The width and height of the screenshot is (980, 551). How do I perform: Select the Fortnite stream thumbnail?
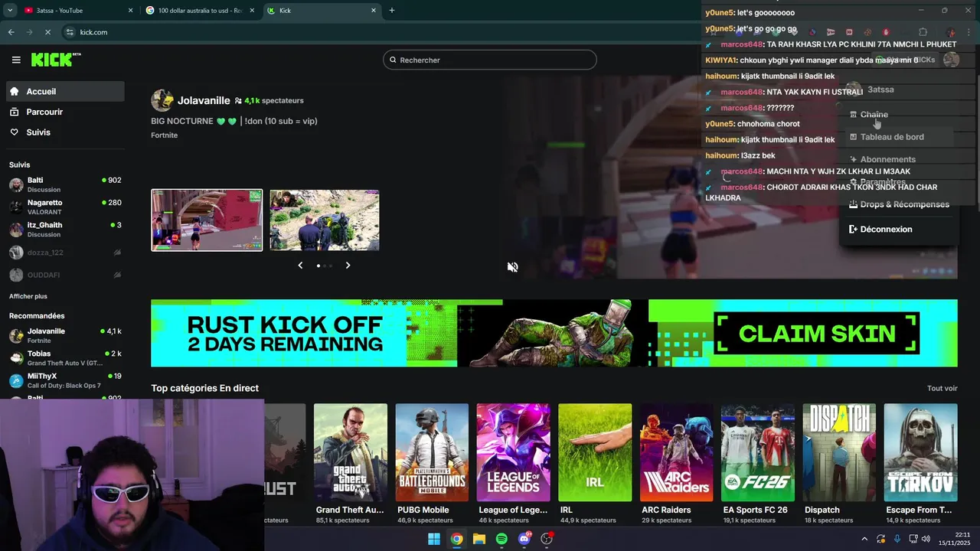[207, 220]
